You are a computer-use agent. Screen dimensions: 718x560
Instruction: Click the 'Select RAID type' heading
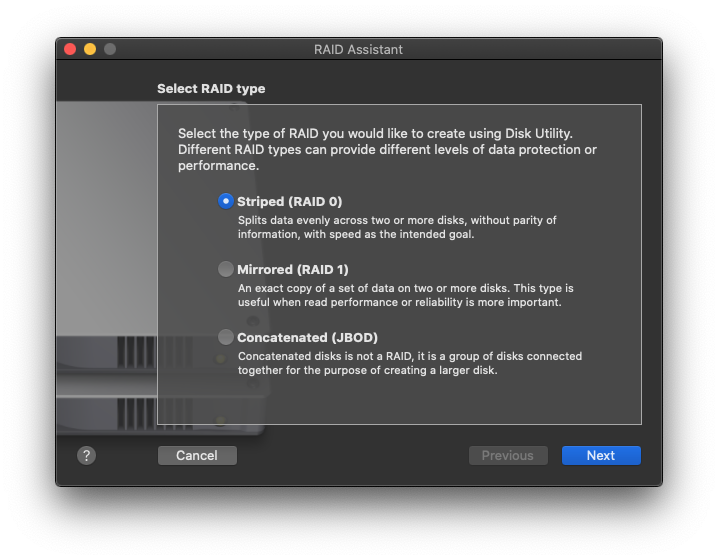pyautogui.click(x=211, y=88)
